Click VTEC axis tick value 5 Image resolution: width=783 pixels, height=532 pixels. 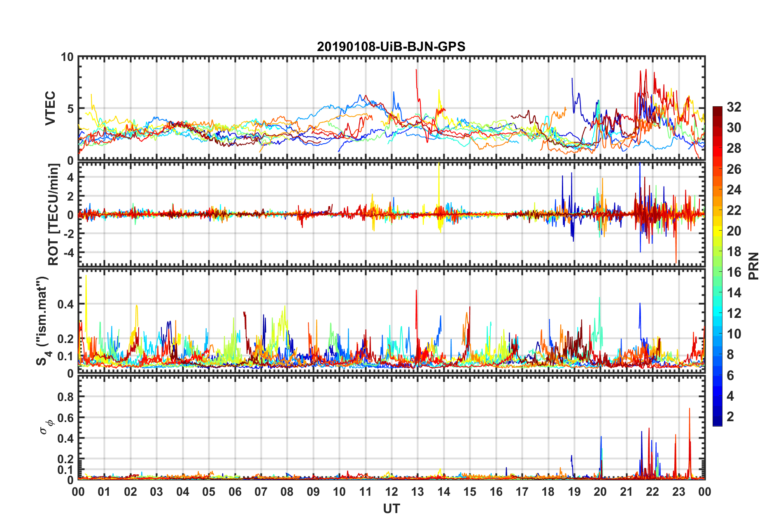(70, 109)
